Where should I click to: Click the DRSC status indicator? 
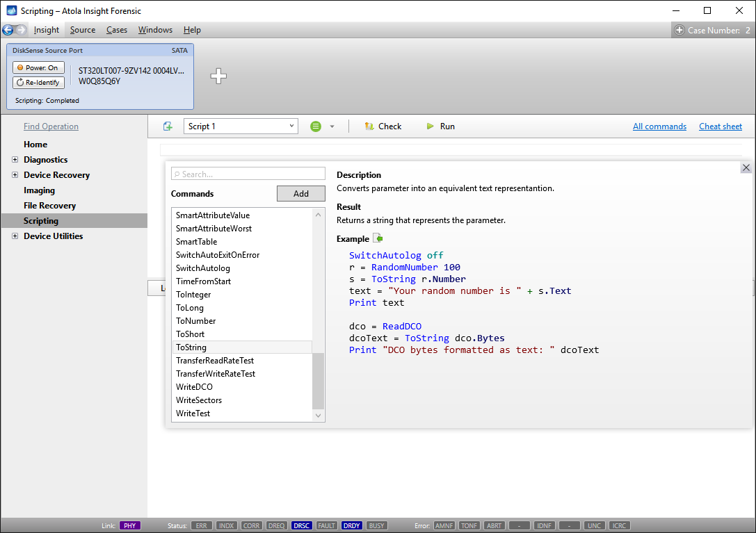(x=301, y=525)
